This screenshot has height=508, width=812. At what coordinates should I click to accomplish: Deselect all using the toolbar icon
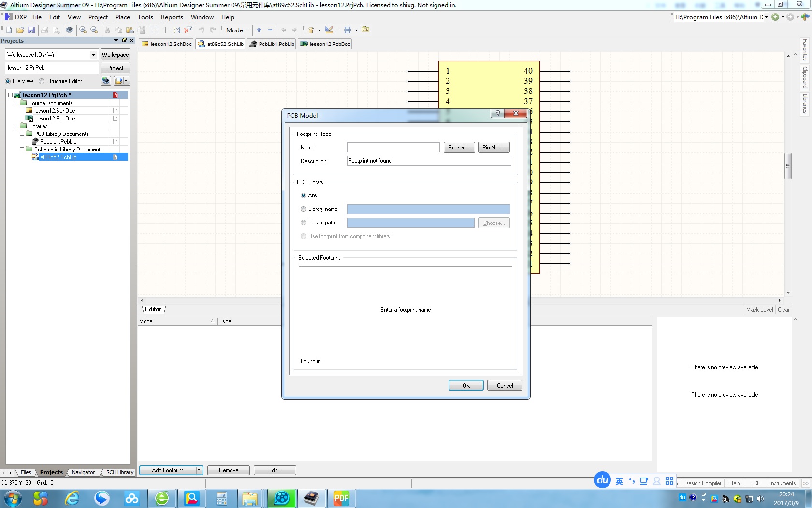tap(177, 30)
